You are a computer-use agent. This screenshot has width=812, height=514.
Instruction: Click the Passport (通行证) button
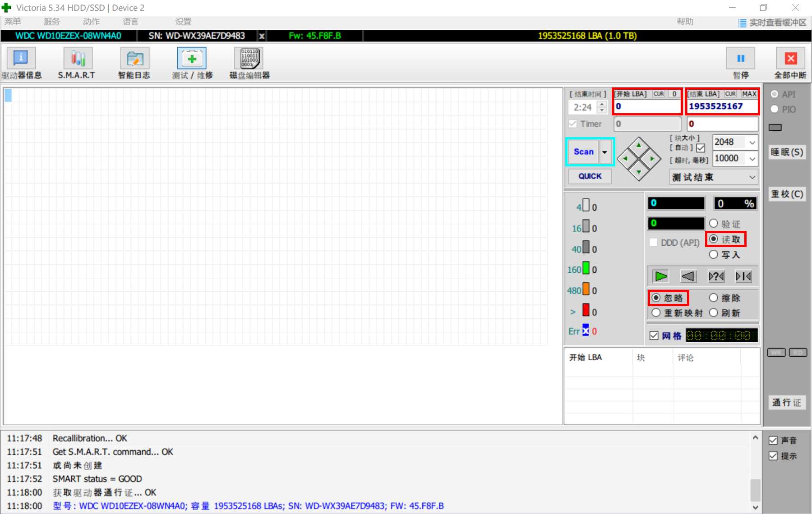click(x=787, y=403)
